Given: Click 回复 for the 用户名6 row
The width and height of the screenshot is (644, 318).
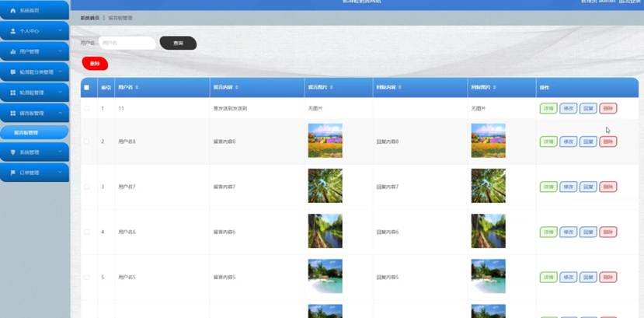Looking at the screenshot, I should tap(588, 232).
